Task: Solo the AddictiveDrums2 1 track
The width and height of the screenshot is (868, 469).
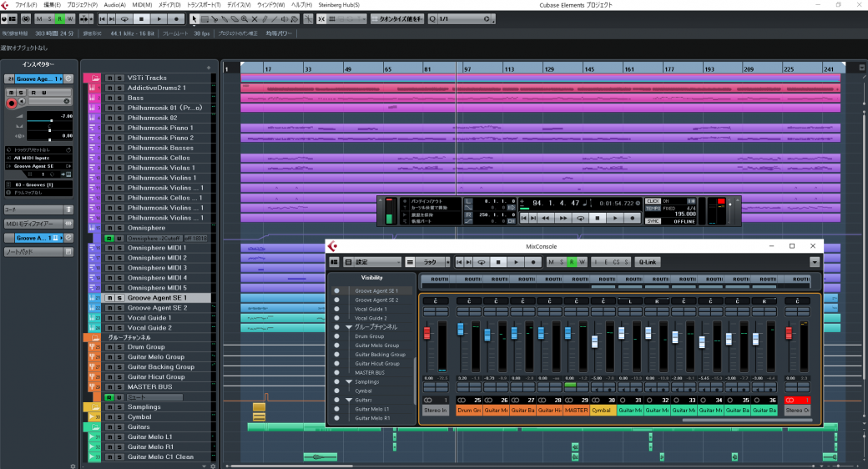Action: pos(119,88)
